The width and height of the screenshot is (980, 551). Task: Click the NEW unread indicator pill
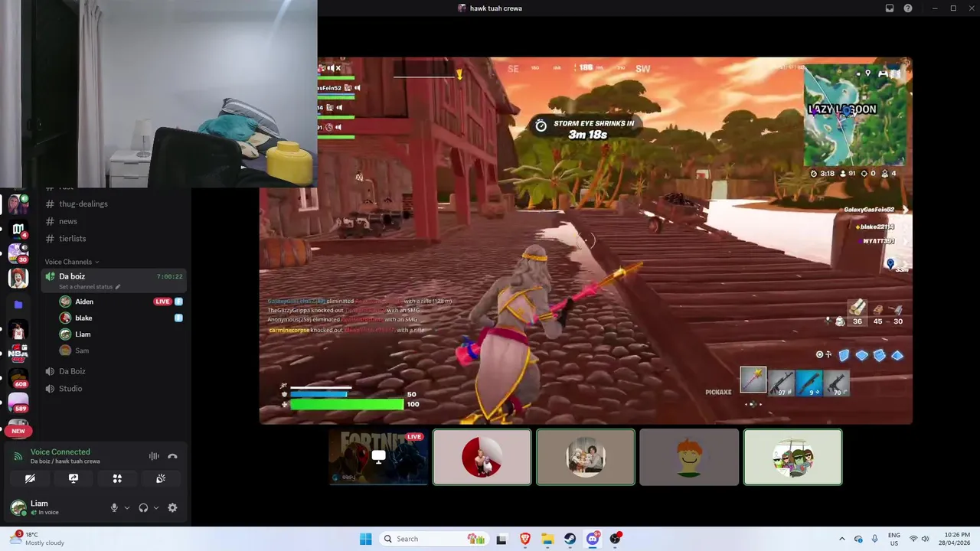tap(18, 431)
